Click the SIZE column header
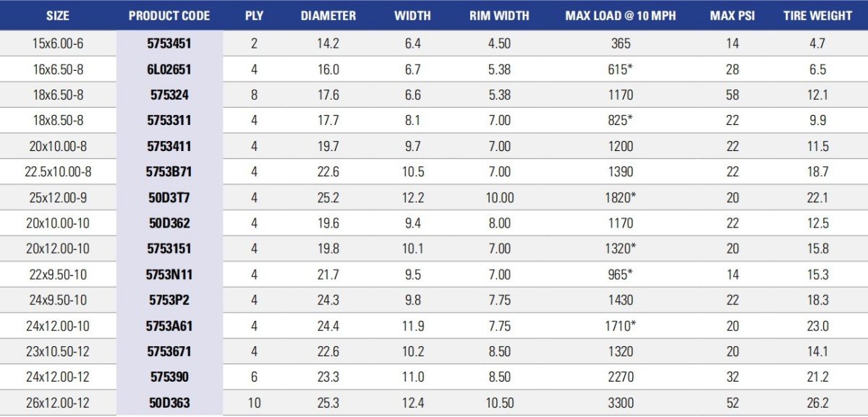 pyautogui.click(x=58, y=15)
